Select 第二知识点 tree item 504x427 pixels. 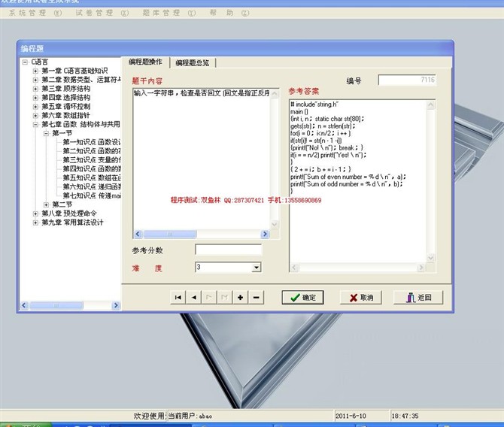tap(92, 151)
